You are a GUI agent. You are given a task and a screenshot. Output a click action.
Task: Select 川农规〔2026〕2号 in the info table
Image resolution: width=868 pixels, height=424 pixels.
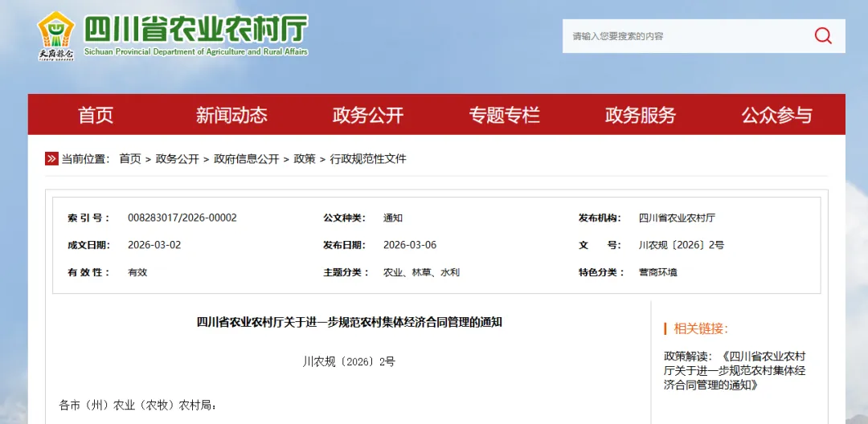click(681, 245)
